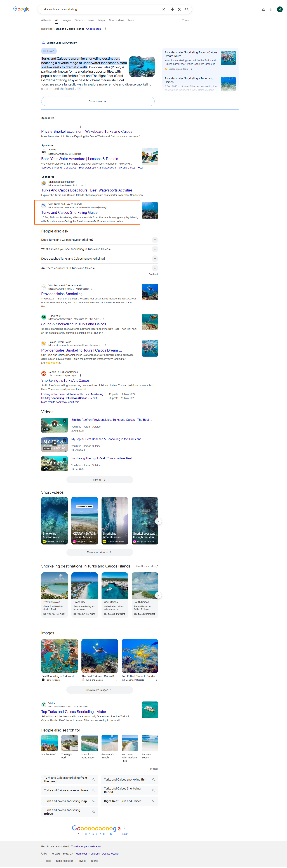This screenshot has height=868, width=287.
Task: Switch to News tab
Action: [x=91, y=20]
